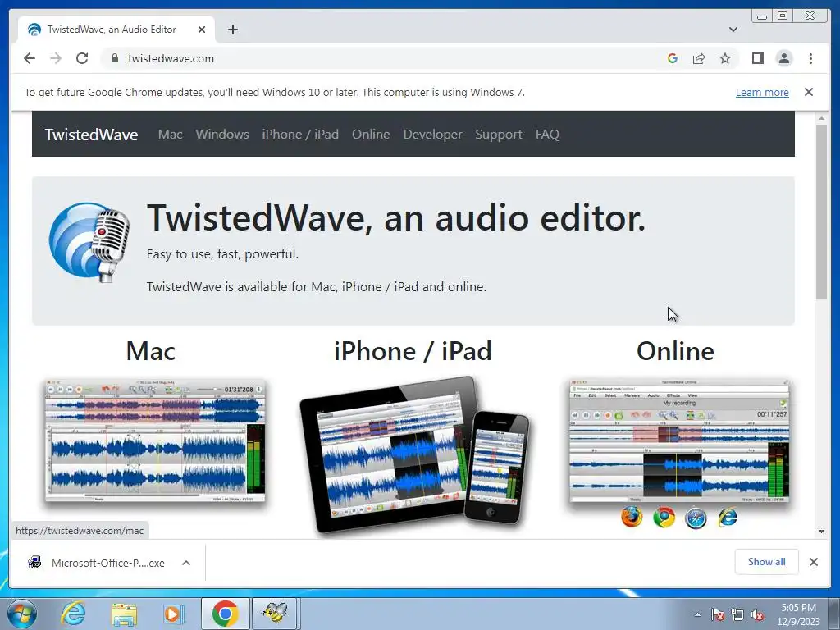Image resolution: width=840 pixels, height=630 pixels.
Task: Bookmark this page with the star icon
Action: coord(725,58)
